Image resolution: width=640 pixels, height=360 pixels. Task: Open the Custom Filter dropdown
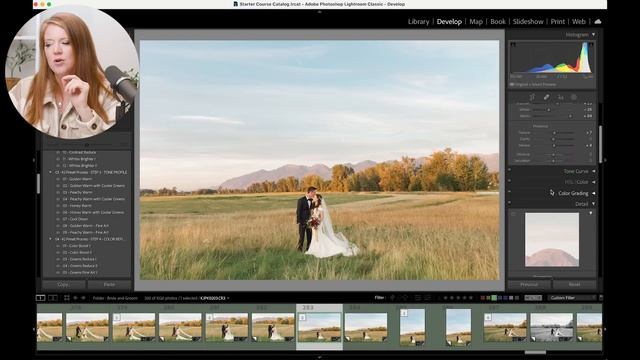(x=571, y=298)
